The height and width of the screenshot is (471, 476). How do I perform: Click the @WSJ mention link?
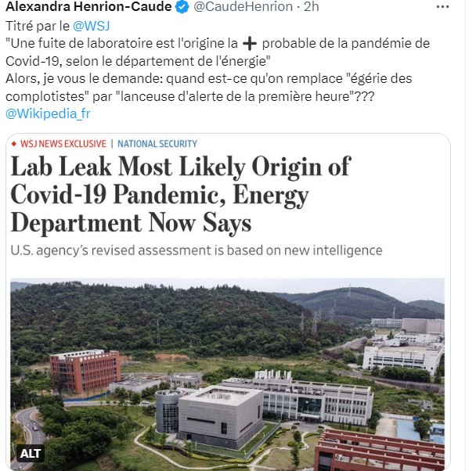(90, 26)
